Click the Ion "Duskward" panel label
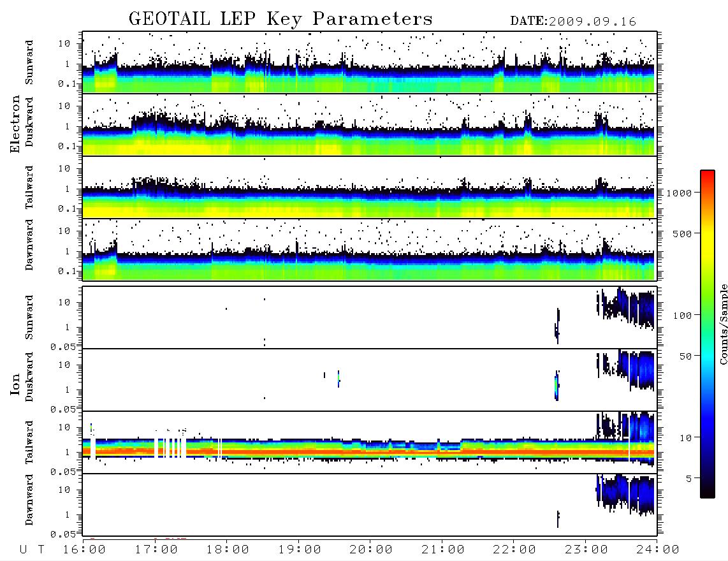The height and width of the screenshot is (561, 728). pyautogui.click(x=29, y=377)
